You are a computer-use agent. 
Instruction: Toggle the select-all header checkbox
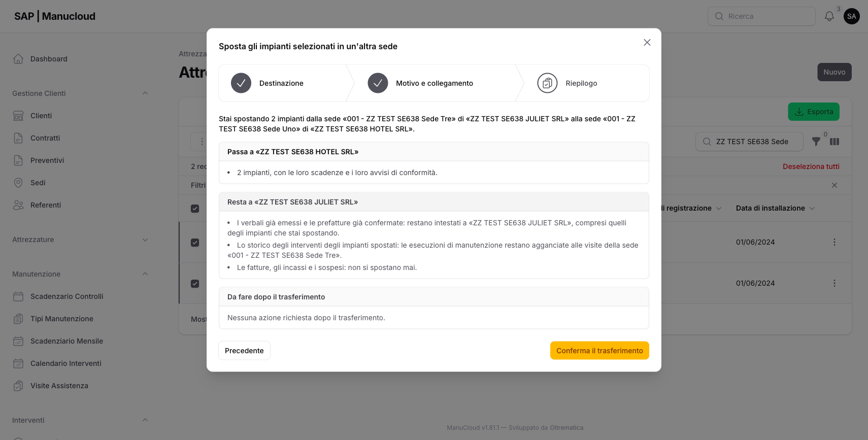pyautogui.click(x=195, y=209)
